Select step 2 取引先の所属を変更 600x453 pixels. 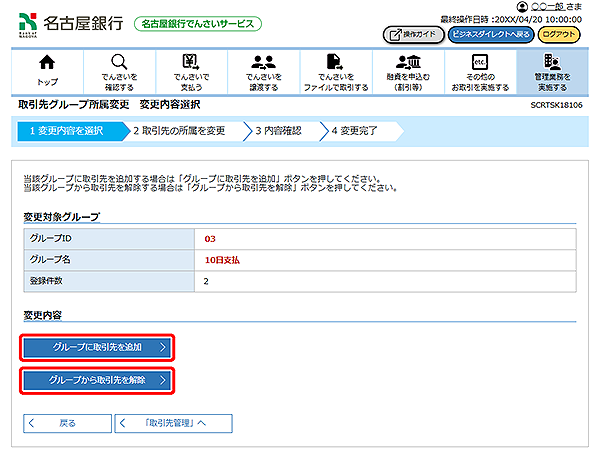click(x=180, y=130)
